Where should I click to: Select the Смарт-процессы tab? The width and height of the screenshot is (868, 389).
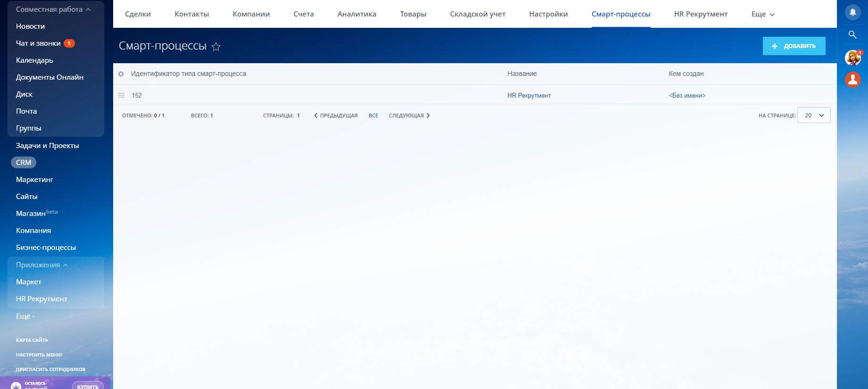pos(621,14)
